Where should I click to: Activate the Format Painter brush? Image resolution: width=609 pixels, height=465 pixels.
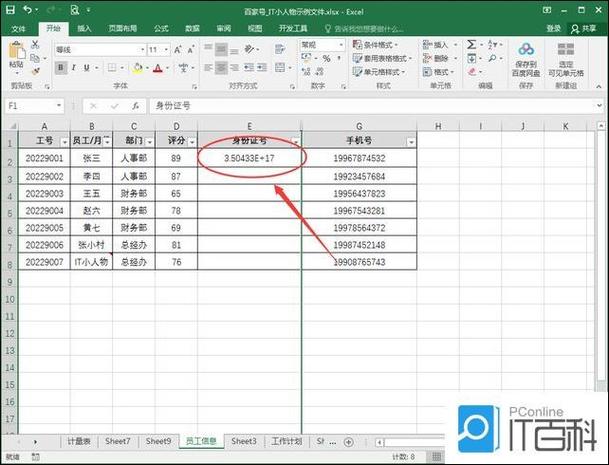point(35,71)
